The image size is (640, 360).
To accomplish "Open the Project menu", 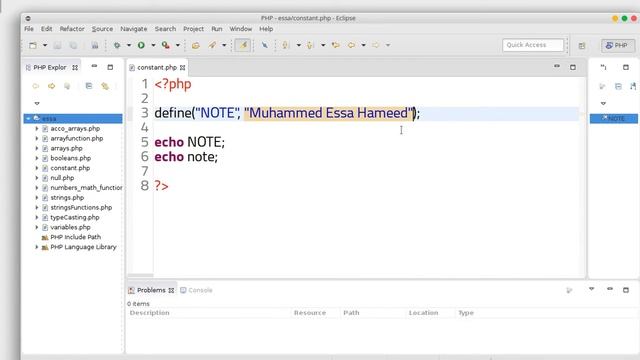I will click(193, 29).
